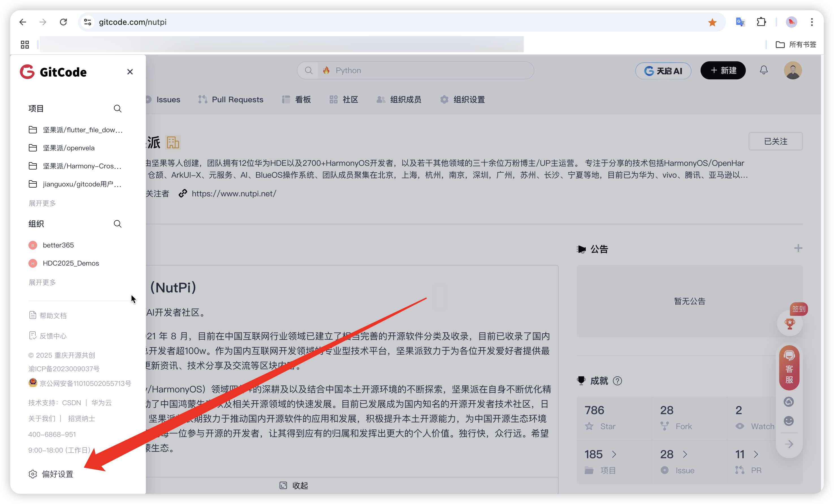
Task: Collapse README with 收起 button
Action: (x=294, y=486)
